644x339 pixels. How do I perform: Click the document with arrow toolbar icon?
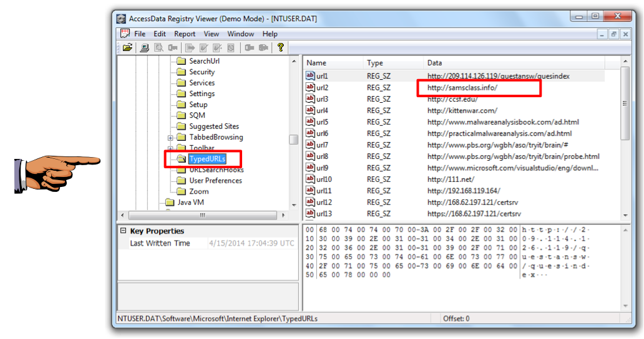point(190,47)
